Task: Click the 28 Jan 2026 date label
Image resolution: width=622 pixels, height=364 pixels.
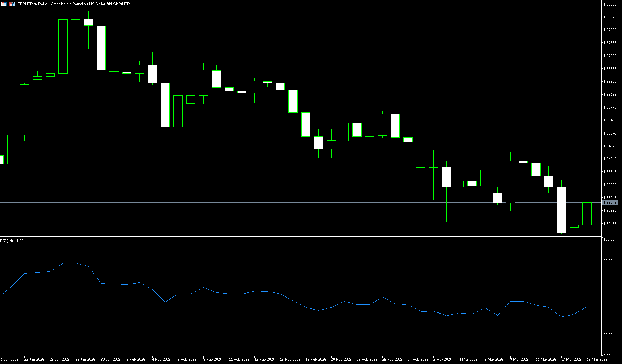Action: 85,360
